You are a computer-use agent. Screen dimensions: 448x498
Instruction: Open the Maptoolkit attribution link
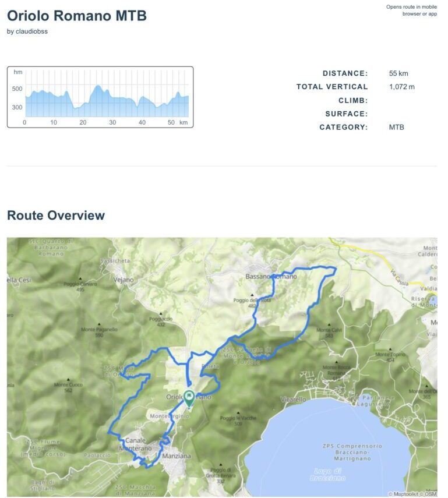(407, 494)
